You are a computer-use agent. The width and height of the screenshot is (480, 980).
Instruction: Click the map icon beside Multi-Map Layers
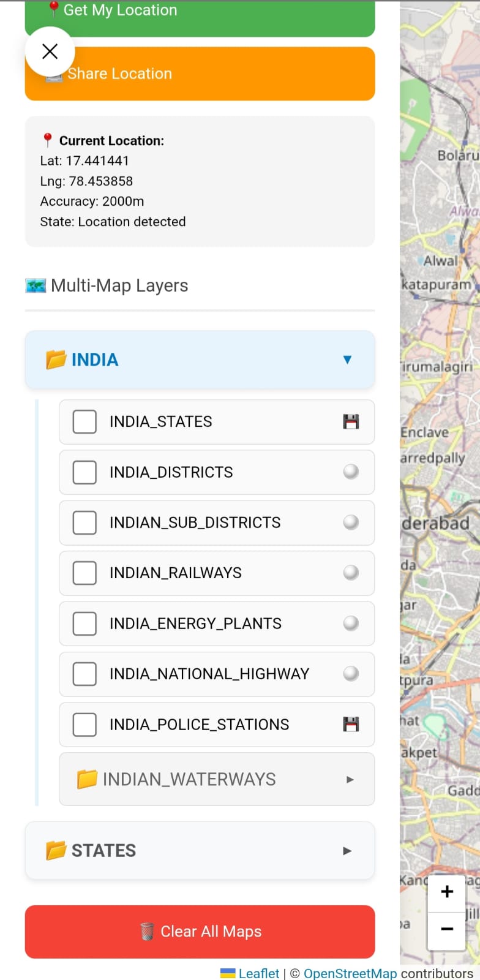pos(36,285)
